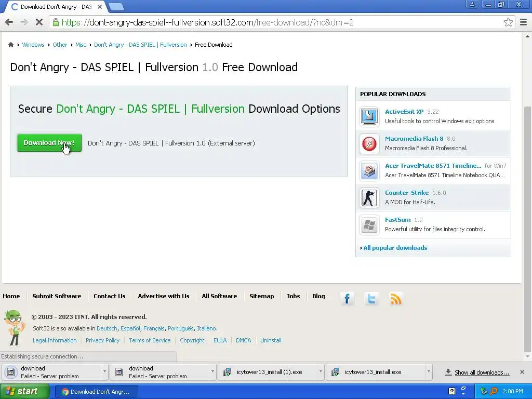Open Advertise with Us footer item

click(x=163, y=296)
